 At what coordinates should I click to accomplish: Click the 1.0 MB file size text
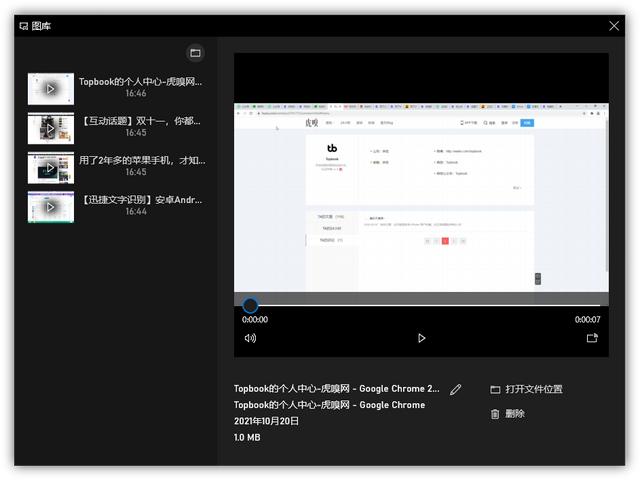pos(247,438)
